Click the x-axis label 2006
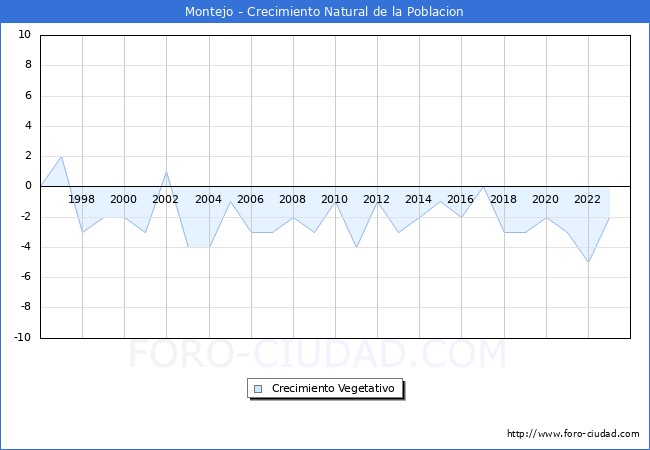 (250, 199)
